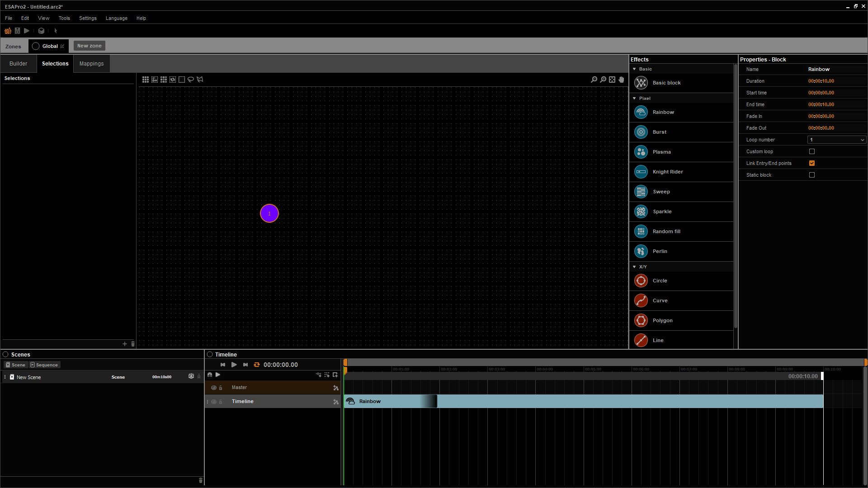
Task: Click the zoom in magnifier icon
Action: coord(603,80)
